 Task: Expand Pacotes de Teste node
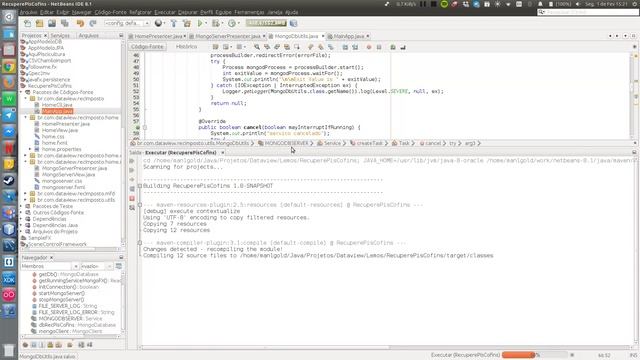22,206
